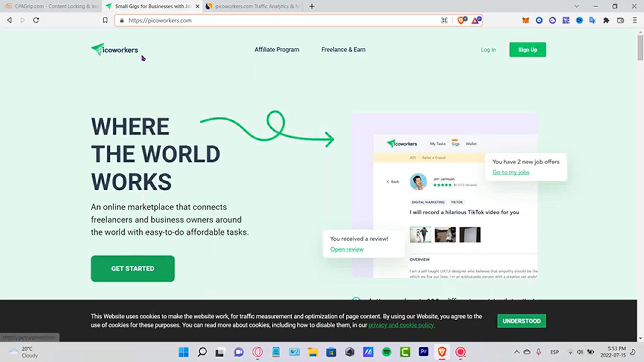This screenshot has width=644, height=362.
Task: Close the Small Gigs for Businesses tab
Action: [197, 6]
